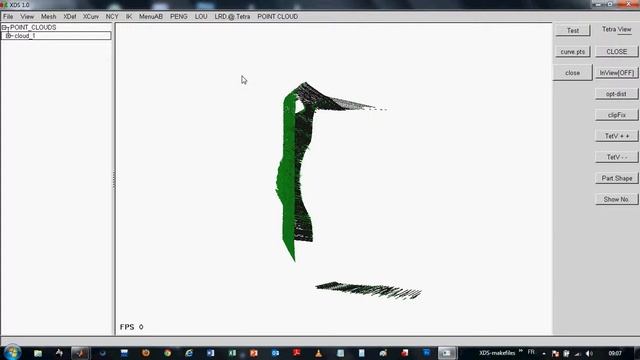Click the Test button
The image size is (640, 360).
pos(573,31)
